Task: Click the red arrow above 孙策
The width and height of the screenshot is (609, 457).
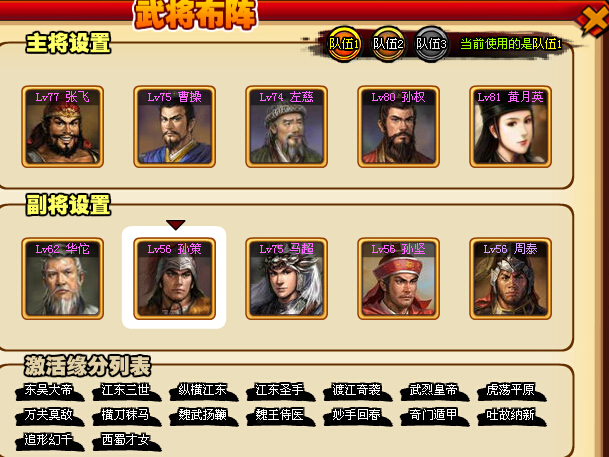Action: 176,225
